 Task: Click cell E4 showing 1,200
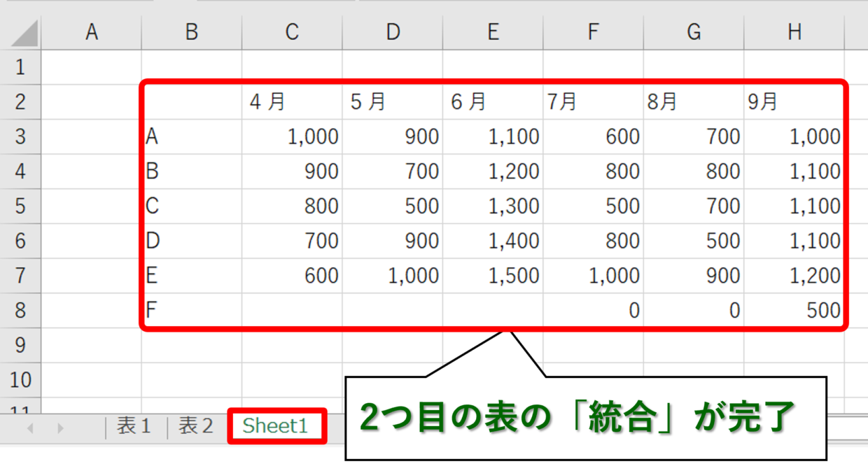(x=493, y=171)
